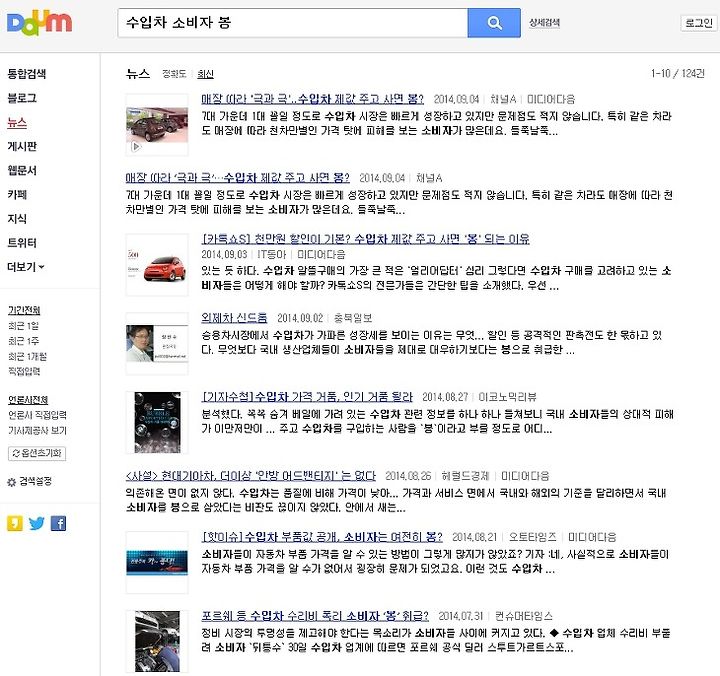The width and height of the screenshot is (720, 676).
Task: Click the 옵션초기화 reset button
Action: tap(37, 453)
